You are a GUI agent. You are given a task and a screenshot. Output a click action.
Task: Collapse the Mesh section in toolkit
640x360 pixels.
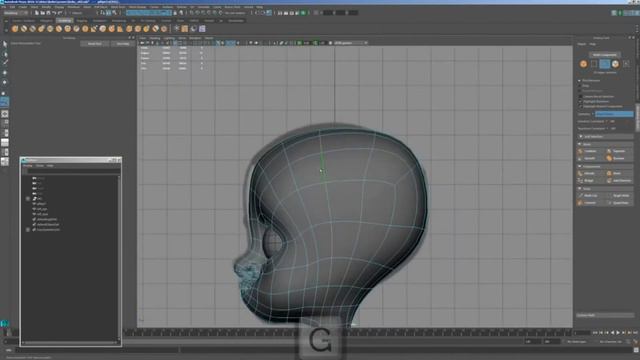(605, 144)
